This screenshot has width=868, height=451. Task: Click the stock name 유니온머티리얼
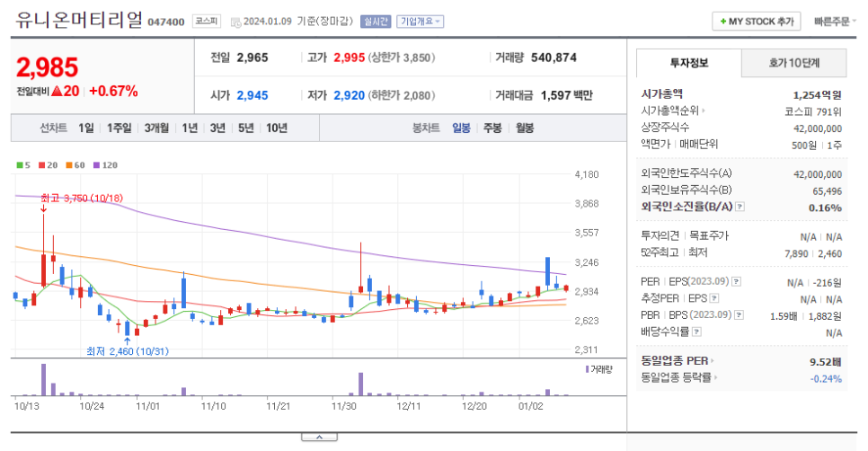(x=78, y=20)
